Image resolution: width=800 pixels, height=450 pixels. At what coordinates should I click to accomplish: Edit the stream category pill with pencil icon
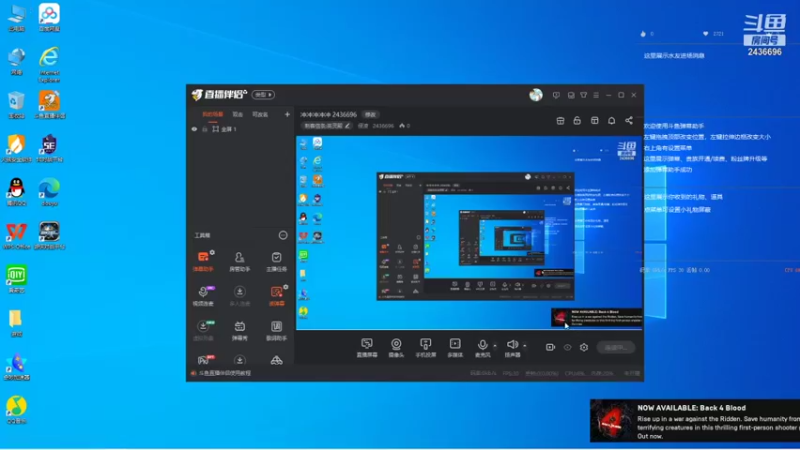tap(327, 126)
